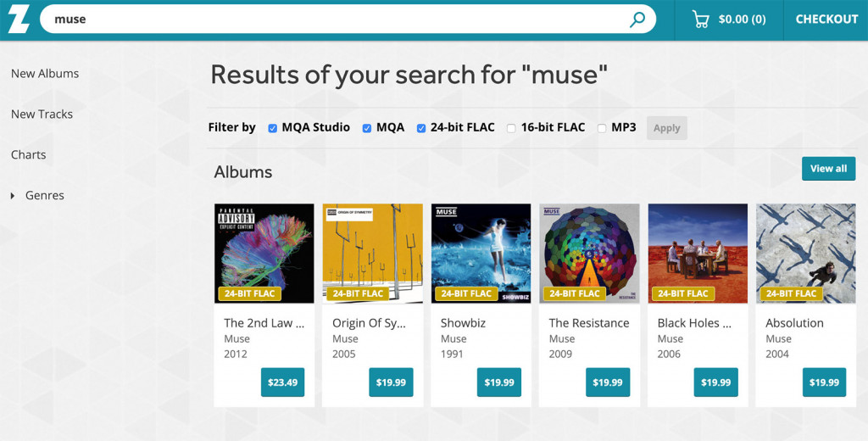Open The Resistance album cover

(x=590, y=253)
